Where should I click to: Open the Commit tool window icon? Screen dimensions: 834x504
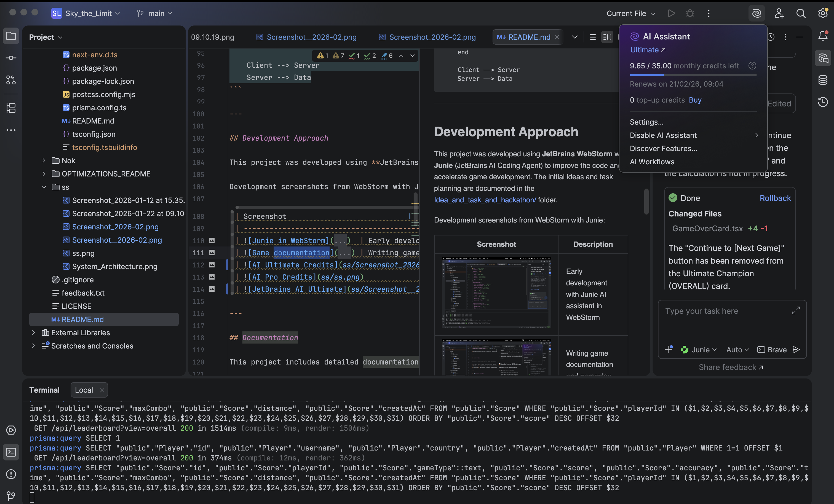tap(11, 58)
